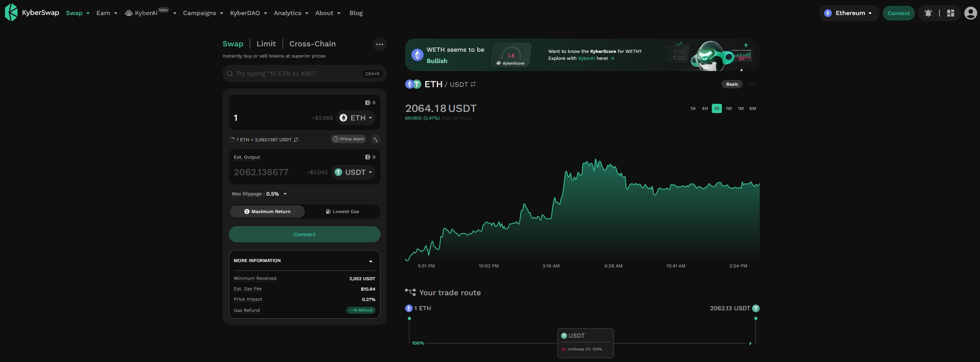
Task: Click the ETH/USDT pair token icons
Action: coord(413,84)
